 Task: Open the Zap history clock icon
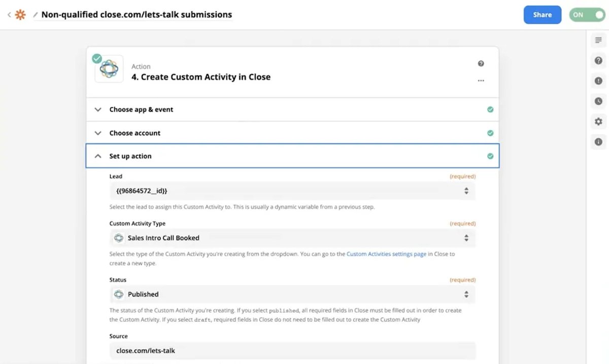tap(598, 101)
